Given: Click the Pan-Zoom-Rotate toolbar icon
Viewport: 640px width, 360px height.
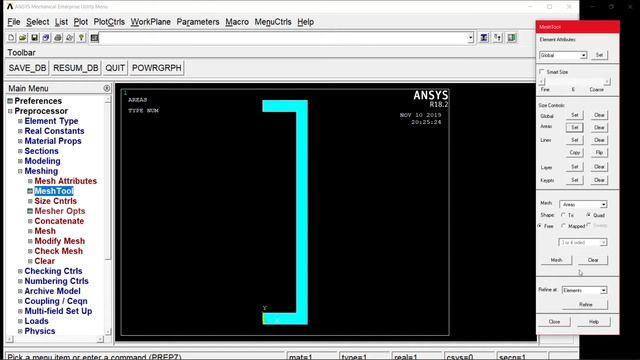Looking at the screenshot, I should tap(46, 38).
